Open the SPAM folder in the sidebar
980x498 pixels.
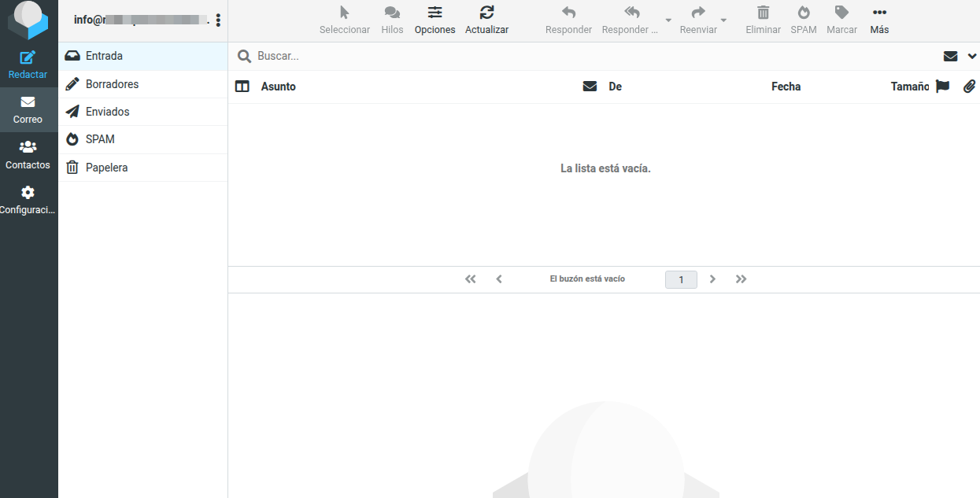point(143,139)
